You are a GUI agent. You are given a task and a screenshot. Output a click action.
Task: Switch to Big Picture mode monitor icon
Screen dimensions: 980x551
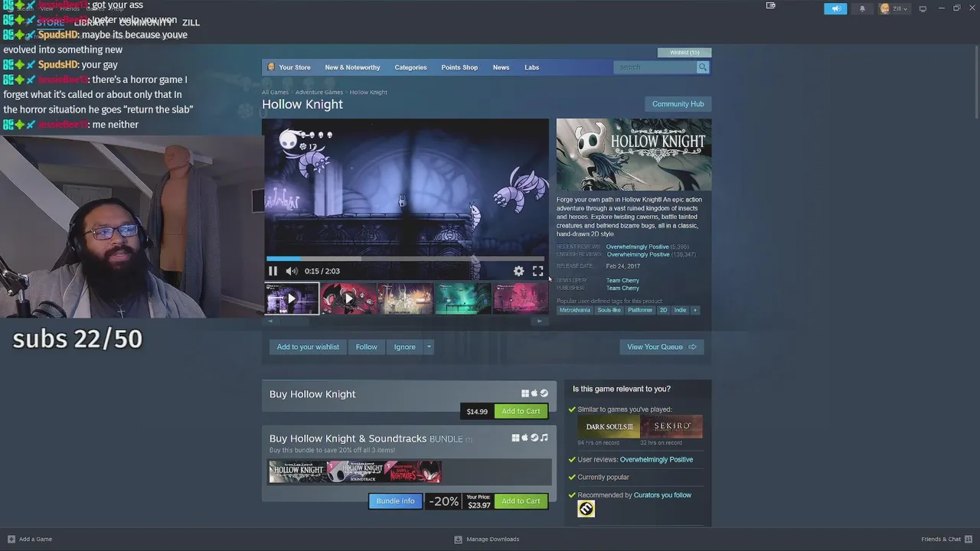coord(923,8)
